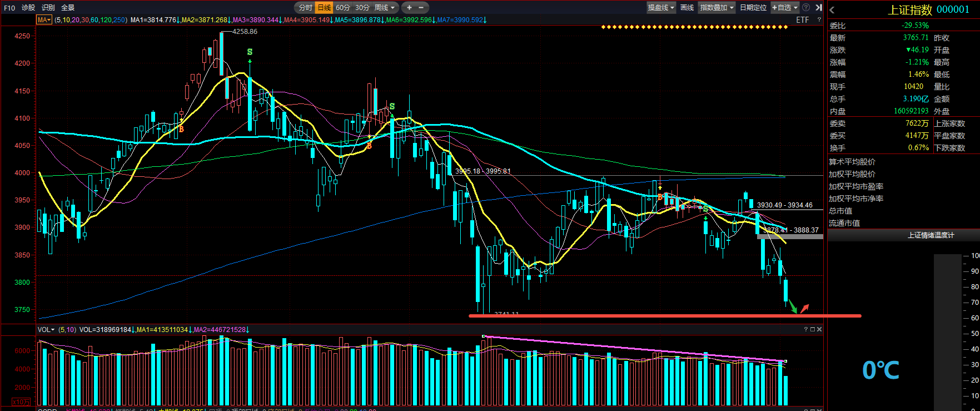The width and height of the screenshot is (980, 411).
Task: Switch to the 60分 minute chart
Action: tap(343, 8)
